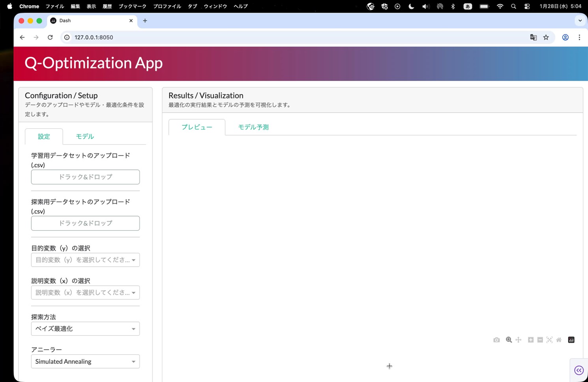This screenshot has height=382, width=588.
Task: Click the 学習用データセット drag-and-drop upload box
Action: [x=85, y=177]
